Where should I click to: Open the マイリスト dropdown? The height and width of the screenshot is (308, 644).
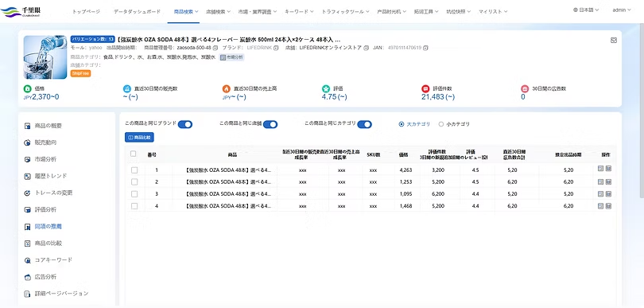(493, 11)
